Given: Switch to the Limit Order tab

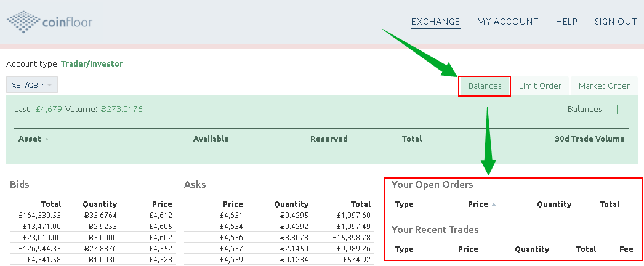Looking at the screenshot, I should tap(540, 86).
